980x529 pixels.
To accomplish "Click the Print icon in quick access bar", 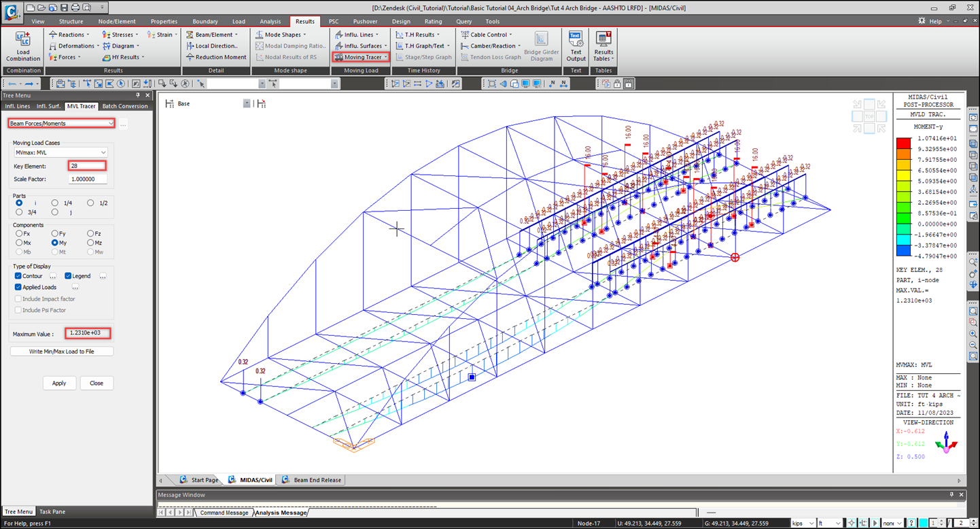I will click(x=75, y=7).
